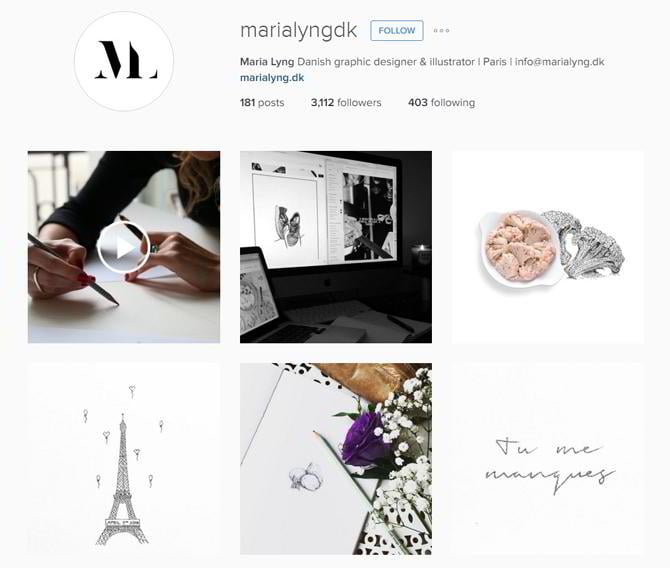Click the sneaker sketch on the monitor
Image resolution: width=670 pixels, height=568 pixels.
(x=287, y=227)
